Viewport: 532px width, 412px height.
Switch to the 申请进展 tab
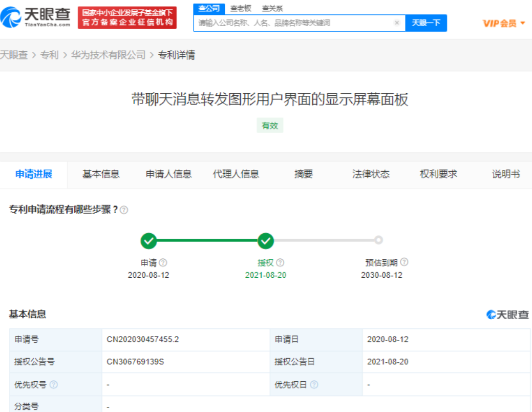[34, 174]
